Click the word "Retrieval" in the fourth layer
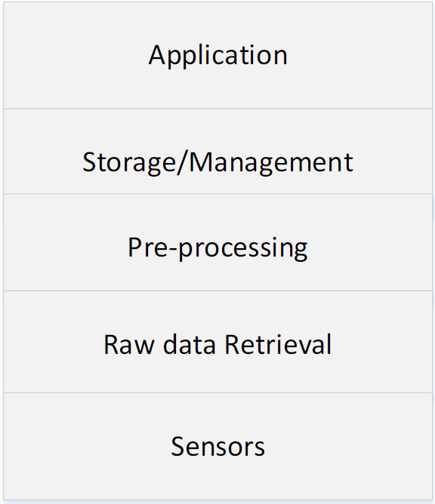The height and width of the screenshot is (504, 435). coord(278,344)
